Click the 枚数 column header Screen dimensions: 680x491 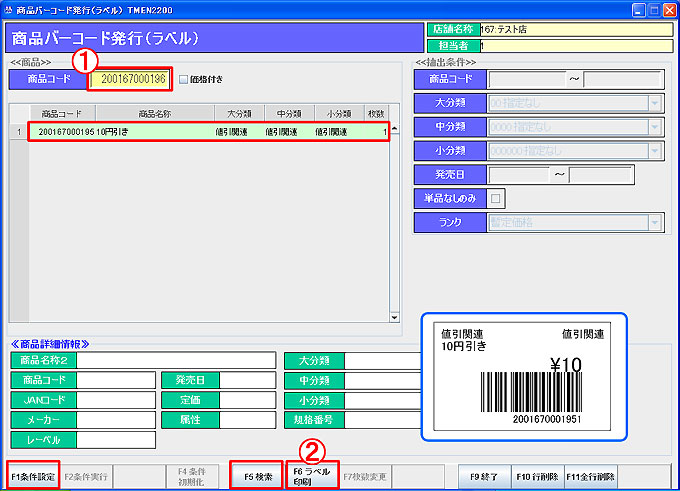[x=376, y=113]
